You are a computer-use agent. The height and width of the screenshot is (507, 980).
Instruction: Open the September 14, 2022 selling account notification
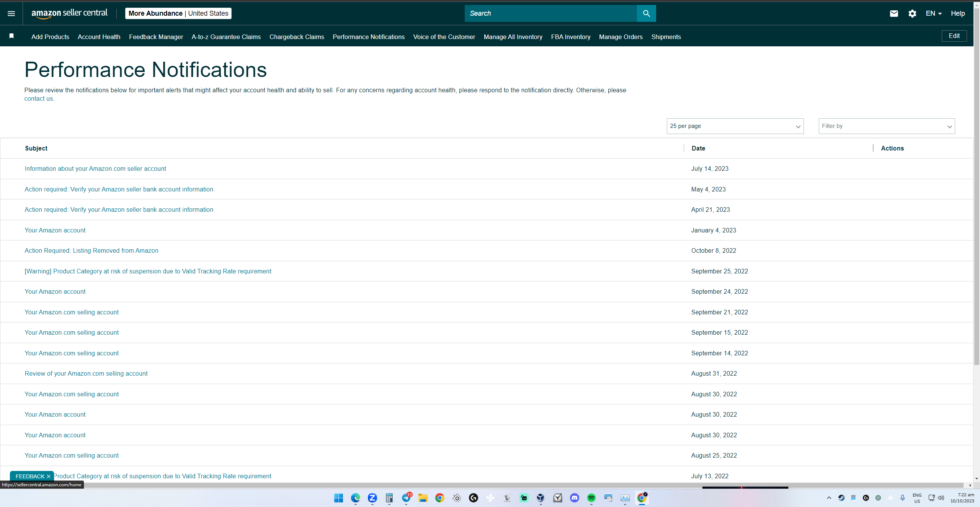point(72,353)
